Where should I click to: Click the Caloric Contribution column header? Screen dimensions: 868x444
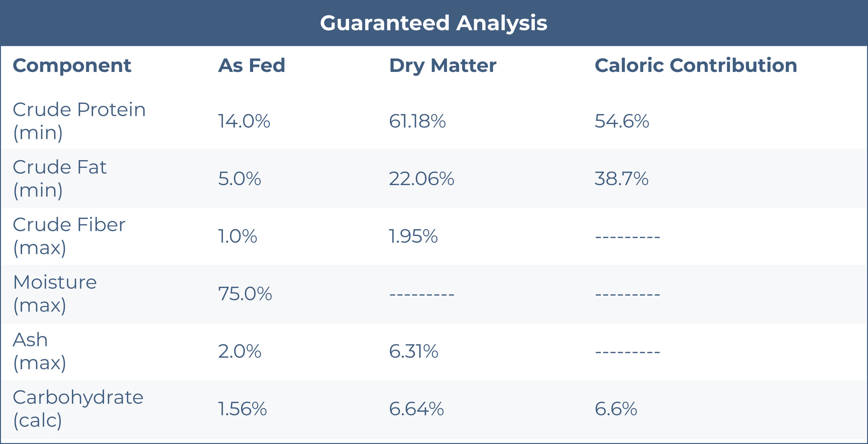point(695,66)
